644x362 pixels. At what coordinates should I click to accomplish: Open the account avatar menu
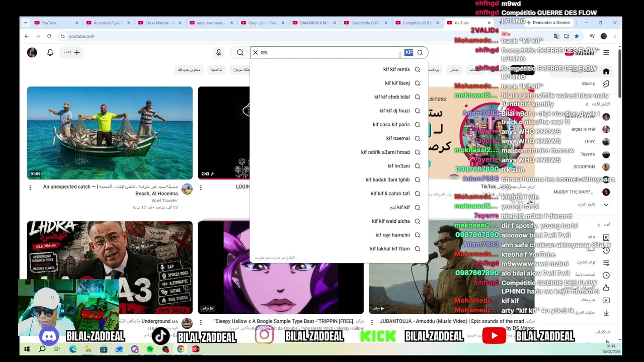[x=32, y=52]
